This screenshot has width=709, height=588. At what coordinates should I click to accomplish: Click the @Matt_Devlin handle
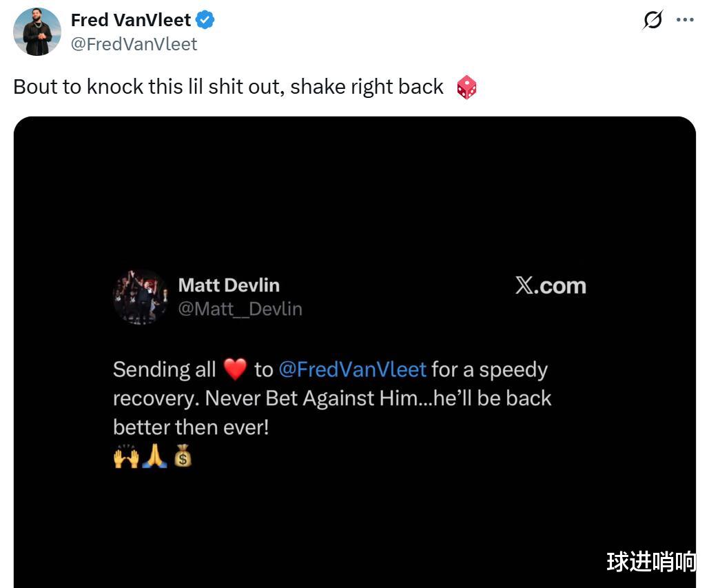240,310
